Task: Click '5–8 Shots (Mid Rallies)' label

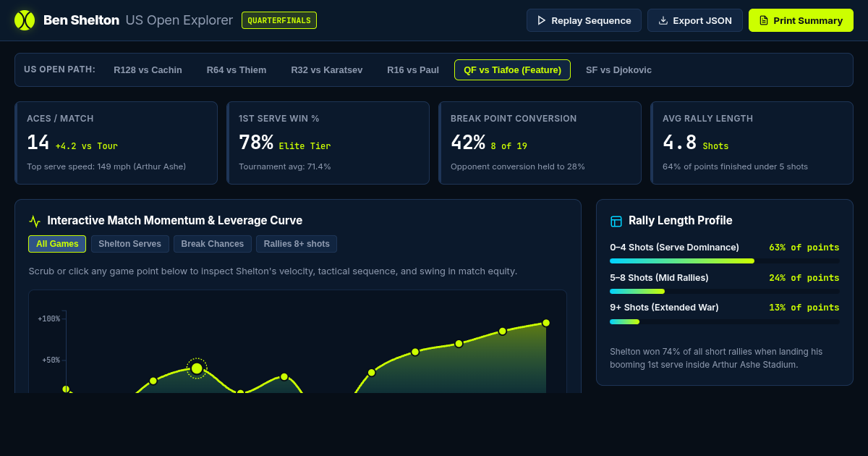Action: [659, 278]
